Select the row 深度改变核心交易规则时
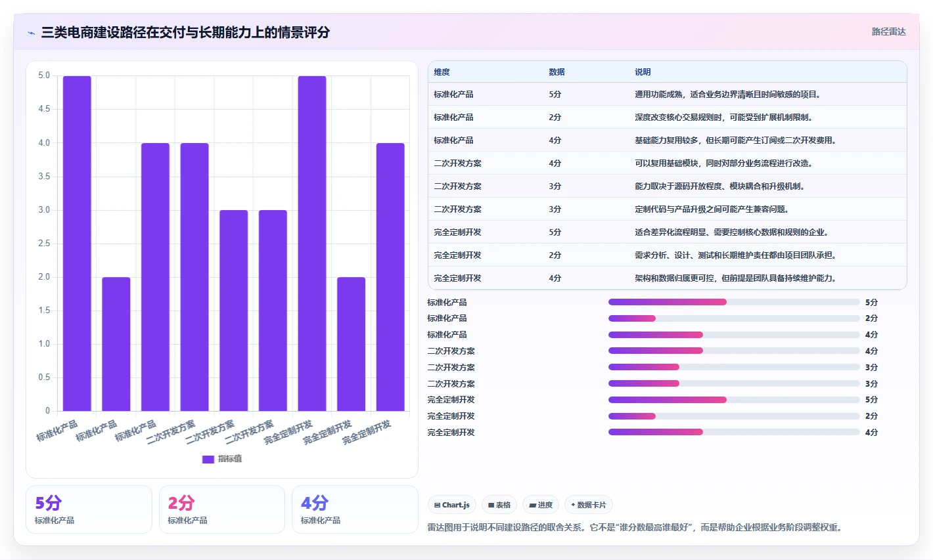Screen dimensions: 933x560 point(668,118)
